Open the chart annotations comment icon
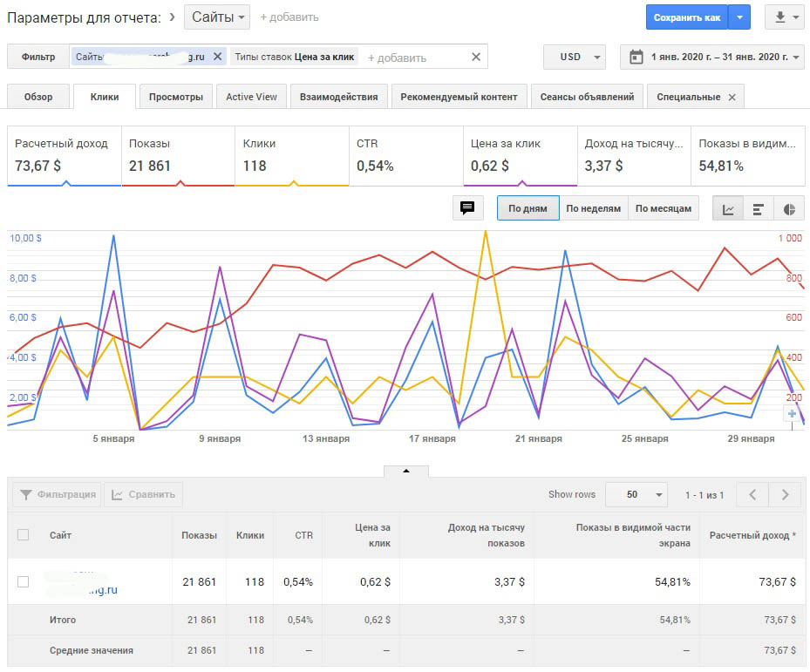This screenshot has width=810, height=672. (x=467, y=208)
